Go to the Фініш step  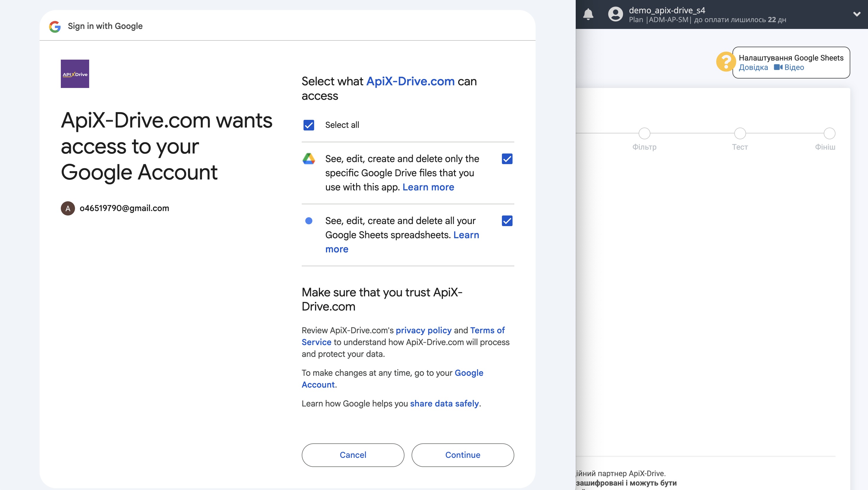(829, 133)
